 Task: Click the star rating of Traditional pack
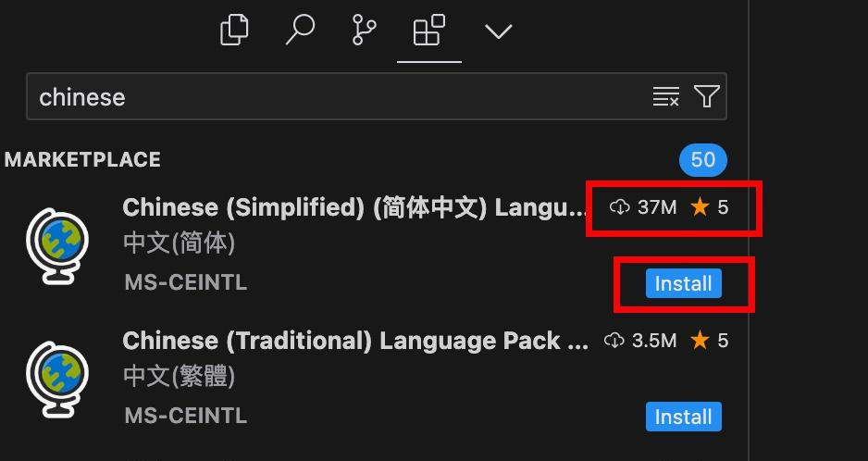[709, 341]
